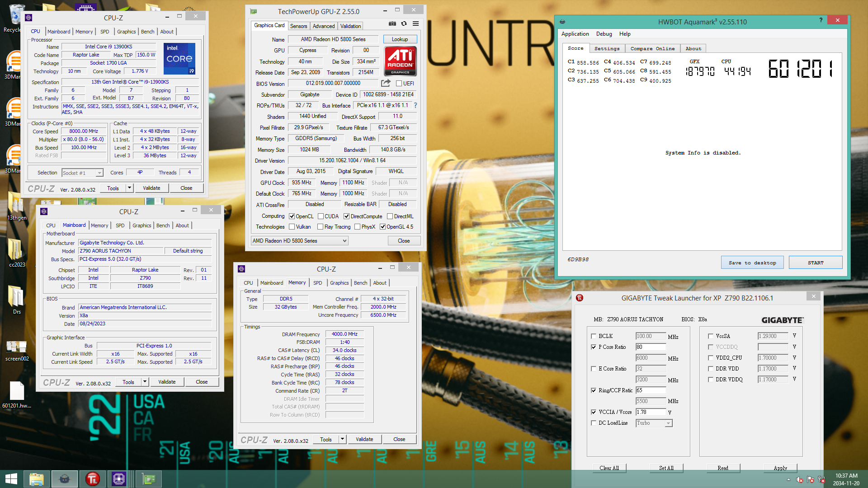Enable the E Core Ratio checkbox
The image size is (868, 488).
coord(594,369)
